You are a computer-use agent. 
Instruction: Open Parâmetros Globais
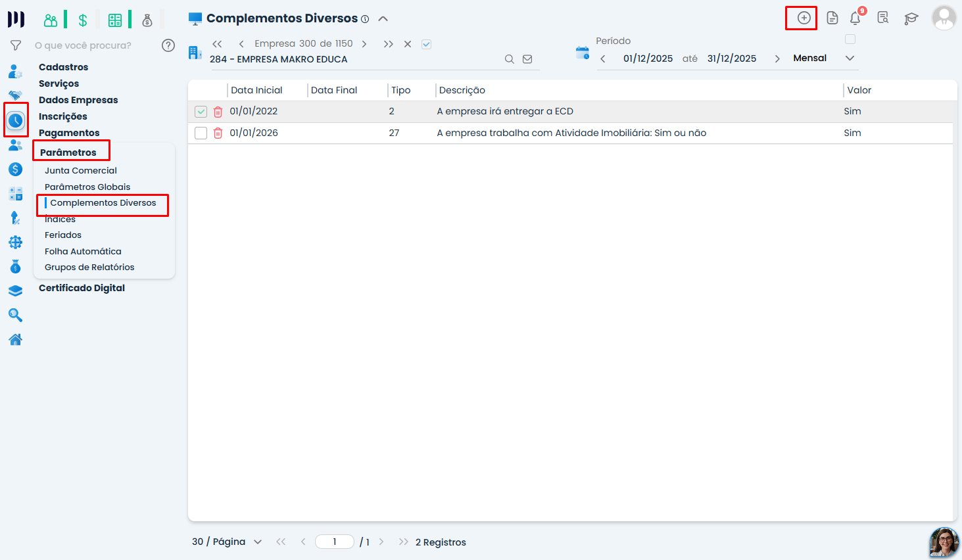coord(87,187)
